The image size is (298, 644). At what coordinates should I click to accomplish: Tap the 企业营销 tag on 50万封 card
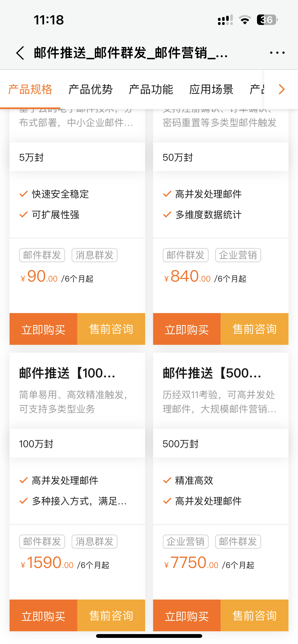238,255
